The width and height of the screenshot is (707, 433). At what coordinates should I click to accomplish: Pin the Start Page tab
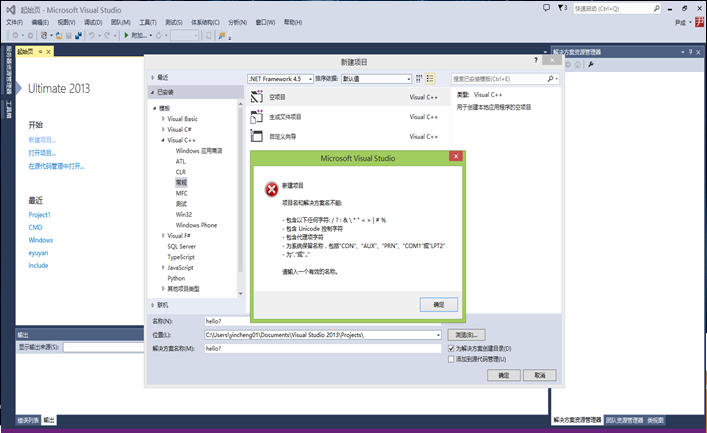40,52
